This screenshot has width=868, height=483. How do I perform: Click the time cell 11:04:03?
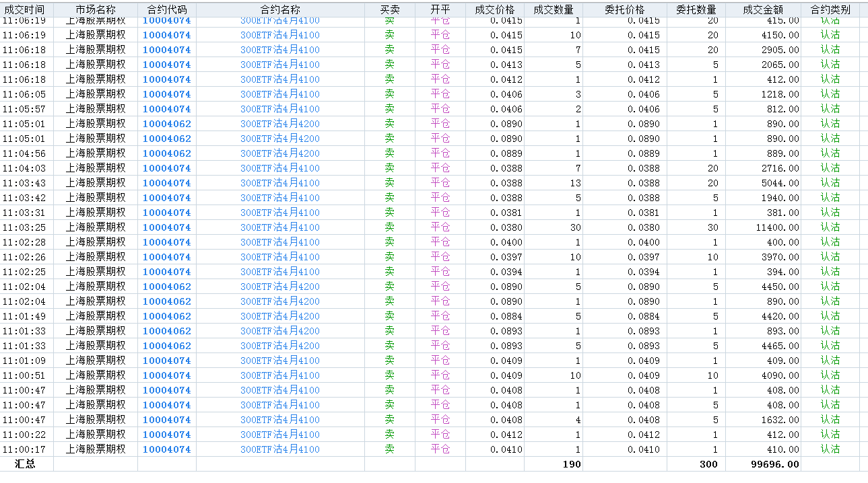24,168
